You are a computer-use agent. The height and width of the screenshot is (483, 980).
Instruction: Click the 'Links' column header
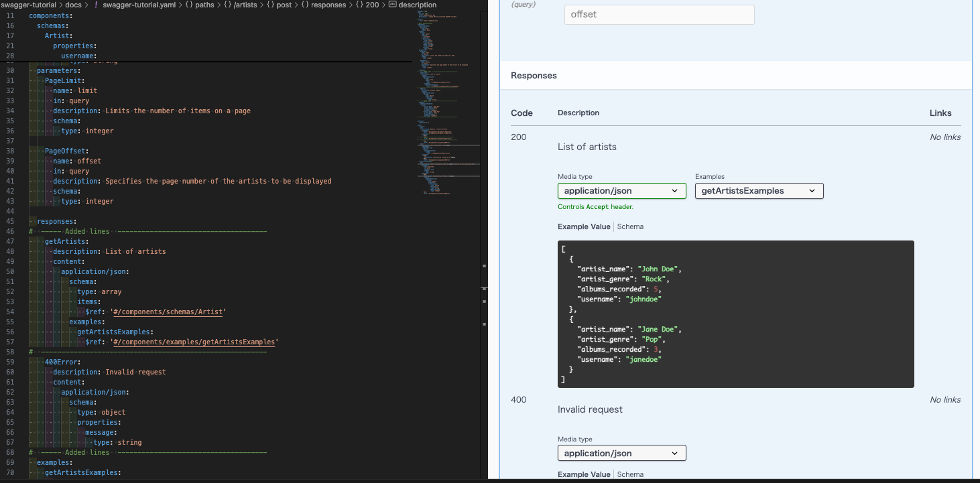[x=940, y=113]
